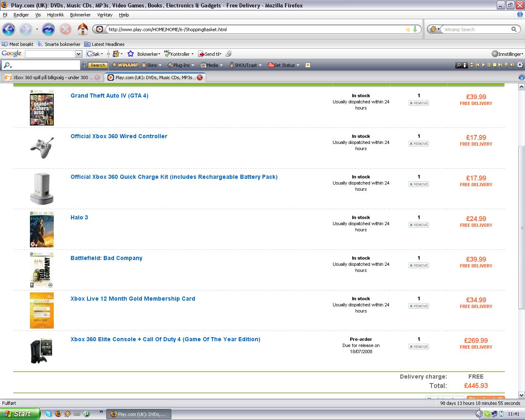The height and width of the screenshot is (420, 525).
Task: Open the Rediger menu
Action: click(x=21, y=15)
